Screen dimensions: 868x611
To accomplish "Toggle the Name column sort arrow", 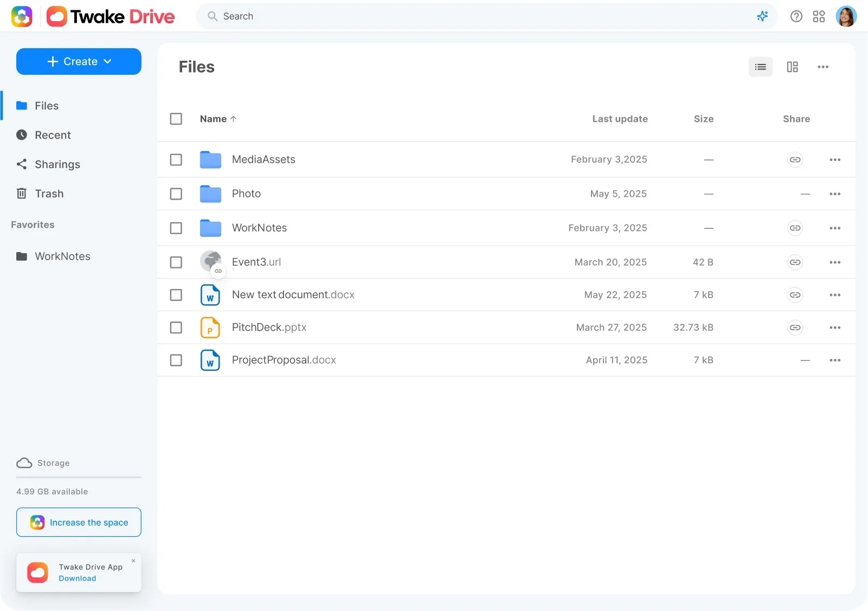I will click(x=233, y=119).
